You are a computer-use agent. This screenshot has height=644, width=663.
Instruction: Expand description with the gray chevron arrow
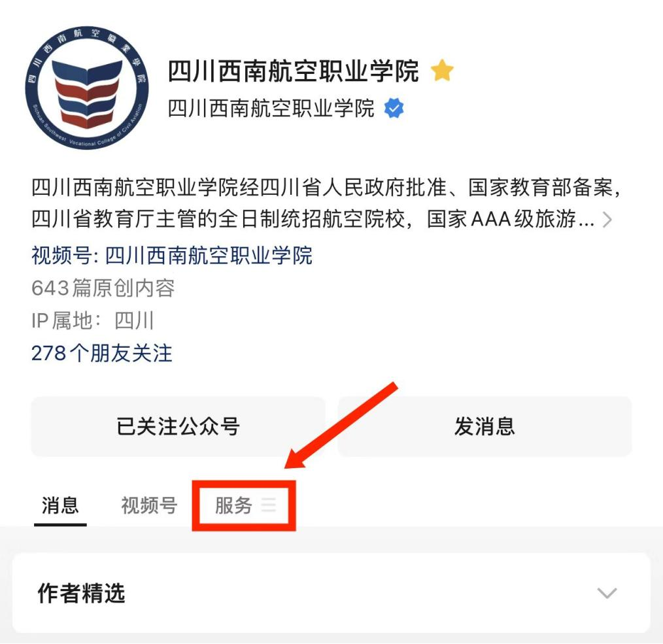point(607,220)
